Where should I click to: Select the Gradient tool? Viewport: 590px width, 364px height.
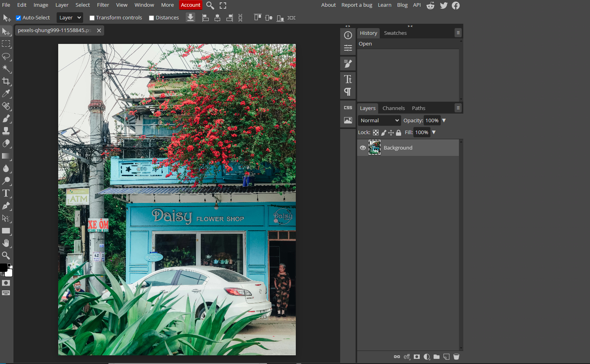[x=6, y=156]
